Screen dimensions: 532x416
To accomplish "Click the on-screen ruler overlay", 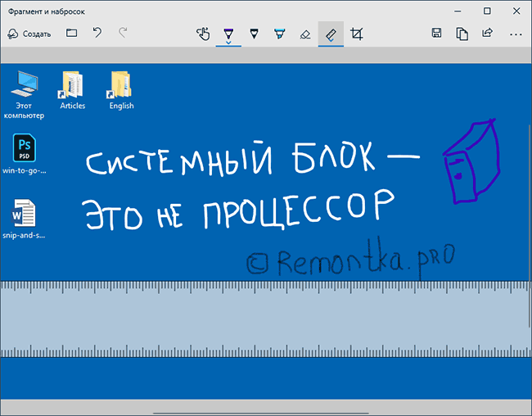I will (x=264, y=319).
